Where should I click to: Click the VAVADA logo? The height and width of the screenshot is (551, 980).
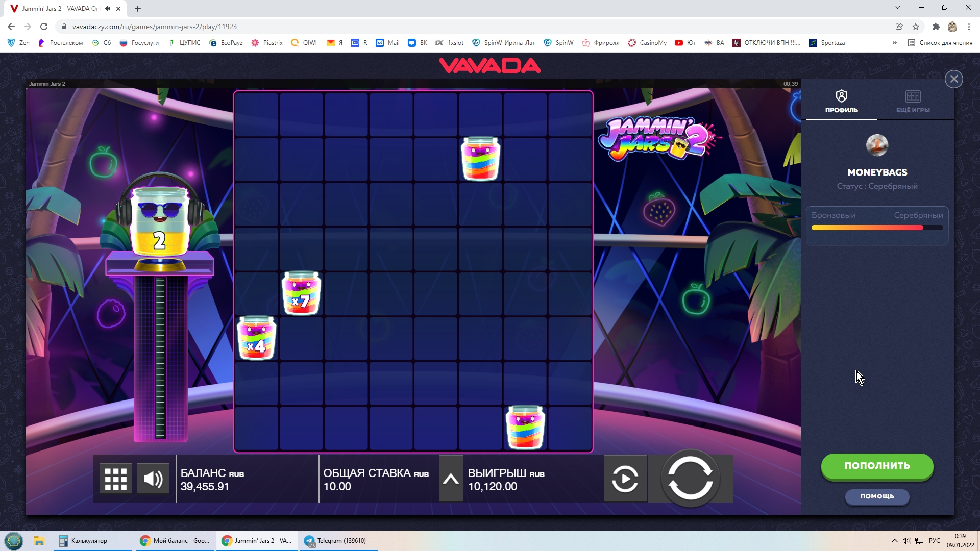(x=489, y=66)
